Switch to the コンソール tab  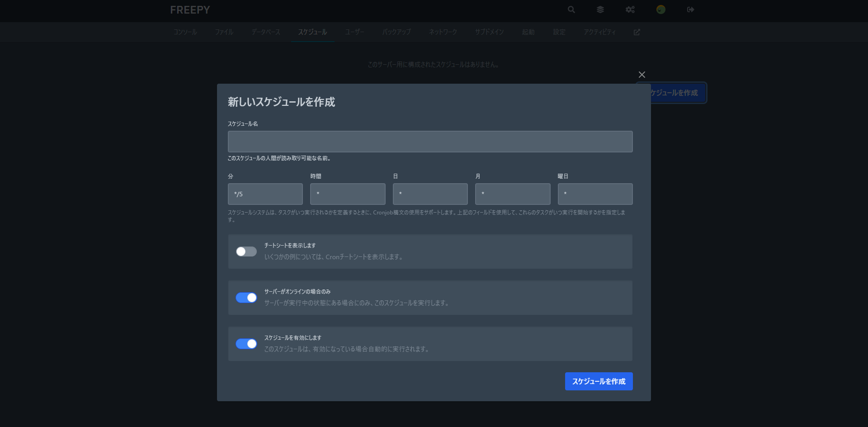[x=185, y=32]
